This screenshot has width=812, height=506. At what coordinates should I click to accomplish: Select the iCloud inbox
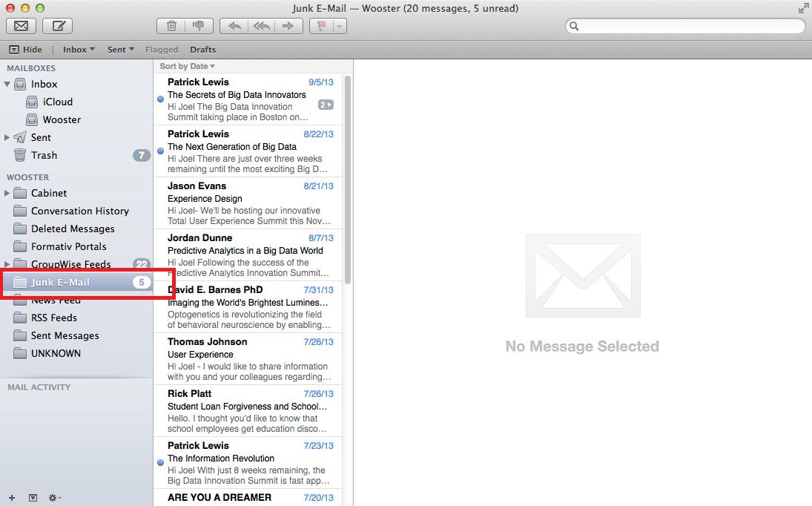click(x=76, y=102)
